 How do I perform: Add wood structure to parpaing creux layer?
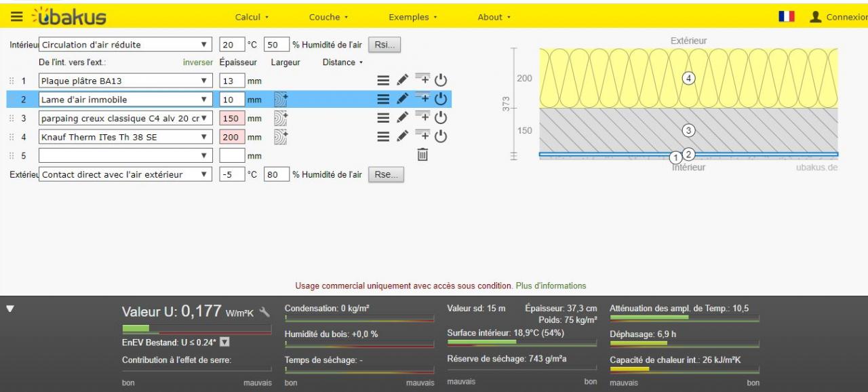(x=281, y=118)
